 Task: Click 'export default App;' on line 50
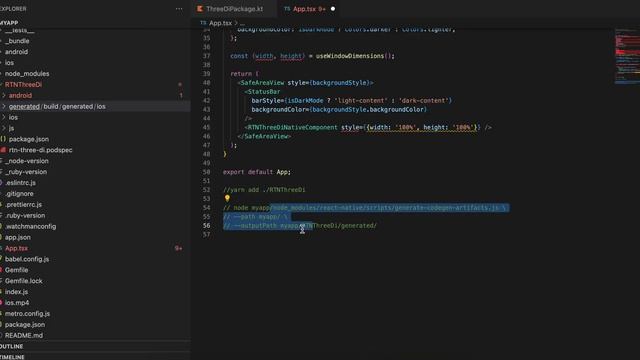[x=257, y=172]
